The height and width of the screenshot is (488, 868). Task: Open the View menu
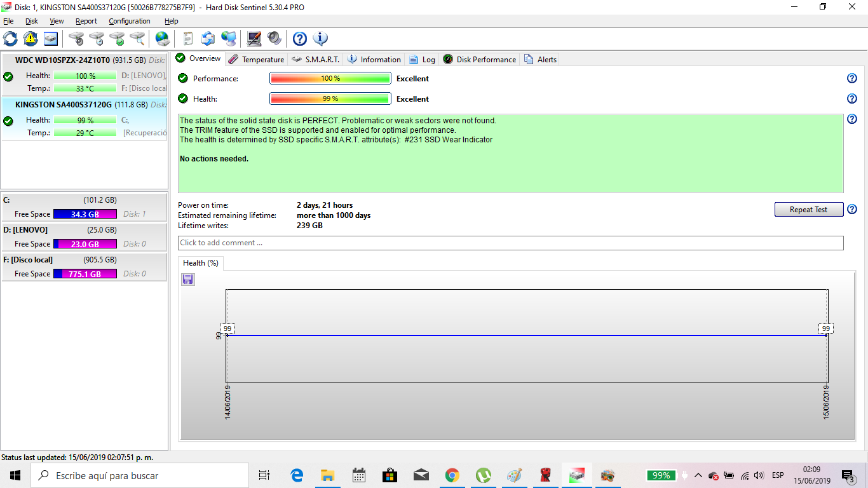pos(57,21)
